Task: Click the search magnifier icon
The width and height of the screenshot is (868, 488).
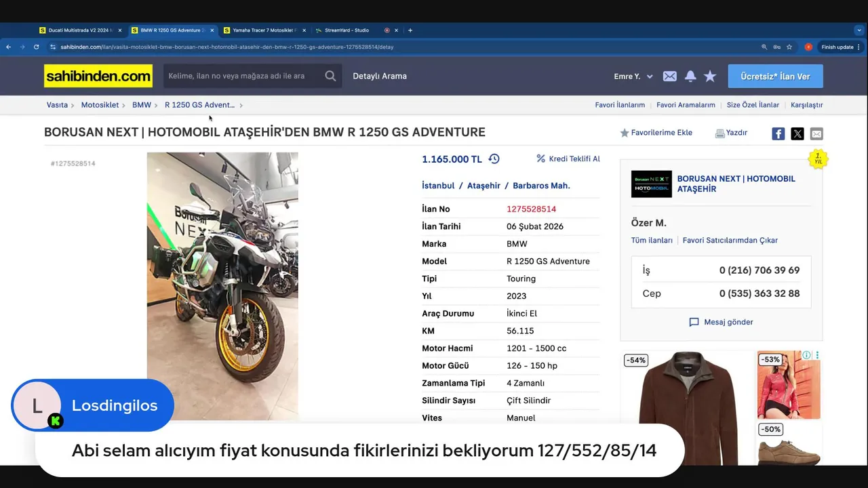Action: (x=330, y=76)
